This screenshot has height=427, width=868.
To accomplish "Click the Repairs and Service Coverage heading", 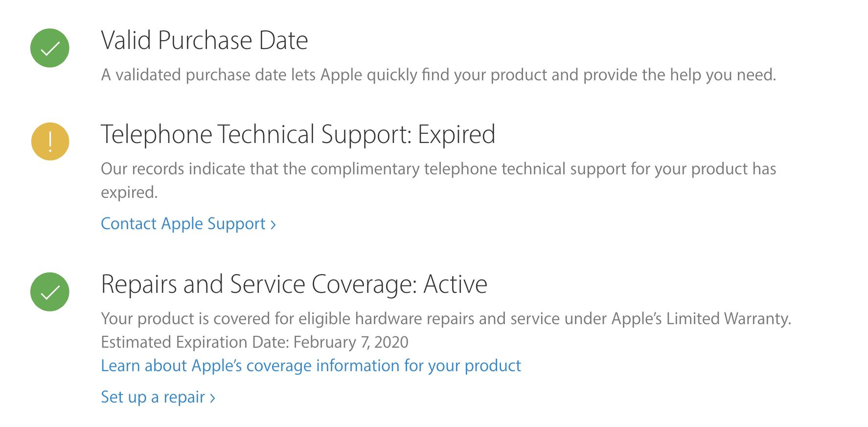I will (x=294, y=285).
